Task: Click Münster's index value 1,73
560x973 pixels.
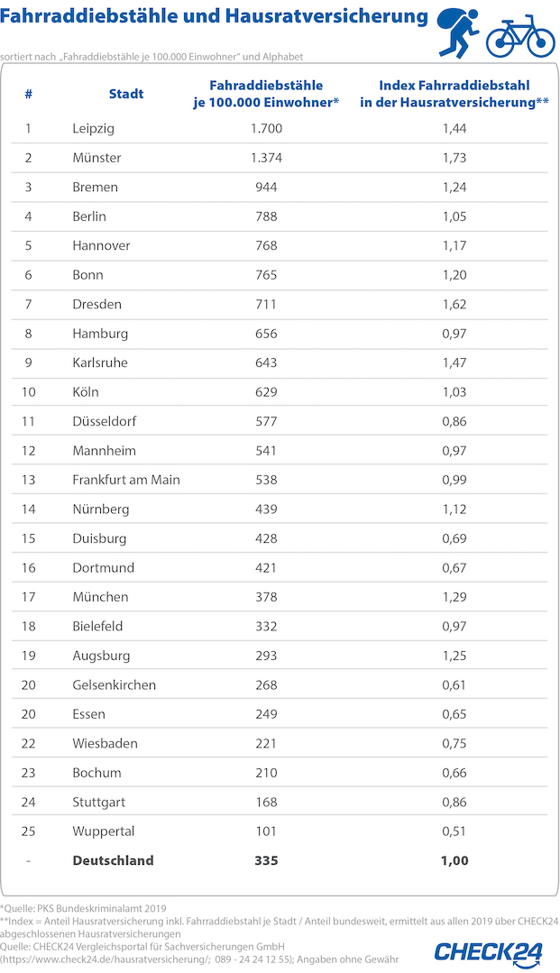Action: (x=454, y=158)
